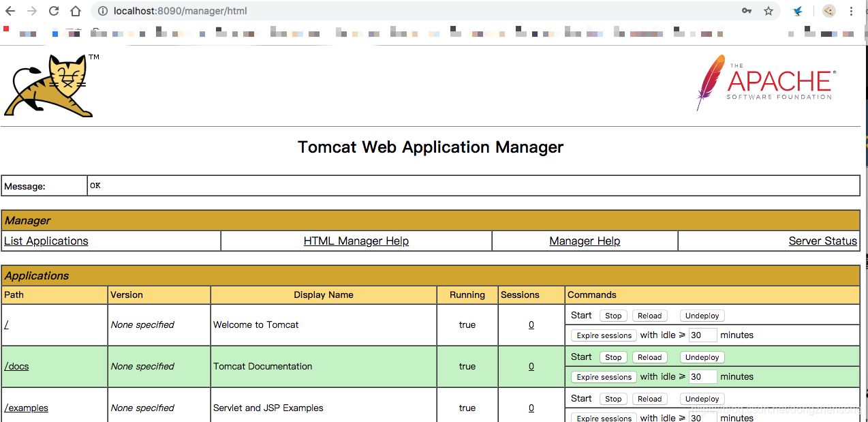Click the Message: label cell
The width and height of the screenshot is (868, 422).
[44, 186]
